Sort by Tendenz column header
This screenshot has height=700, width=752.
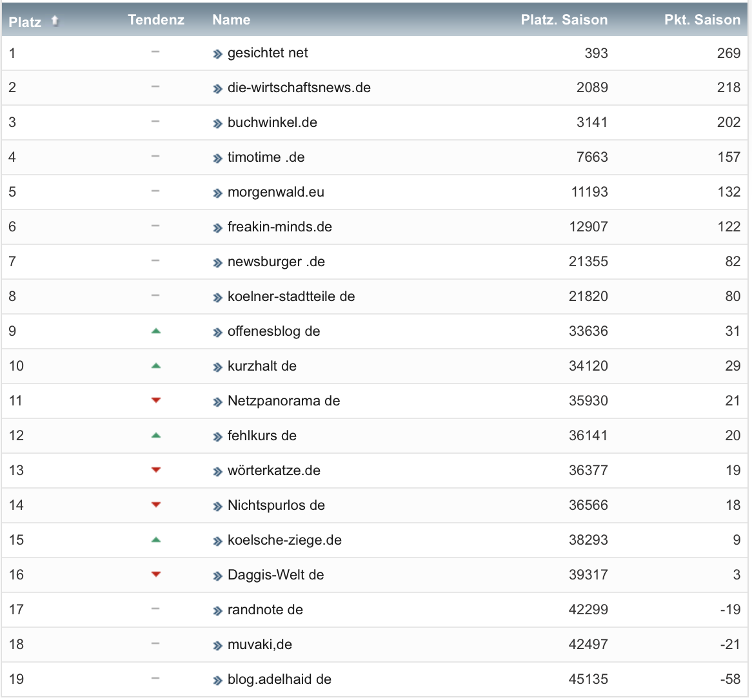coord(156,19)
